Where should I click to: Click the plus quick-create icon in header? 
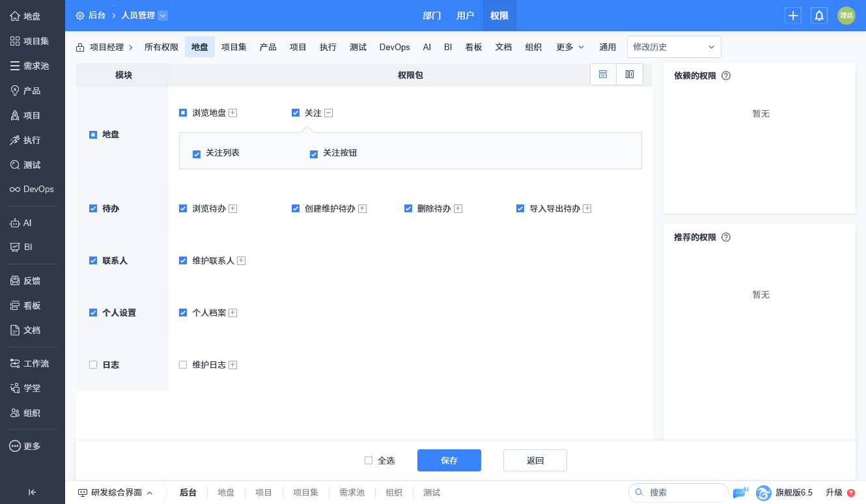tap(792, 16)
